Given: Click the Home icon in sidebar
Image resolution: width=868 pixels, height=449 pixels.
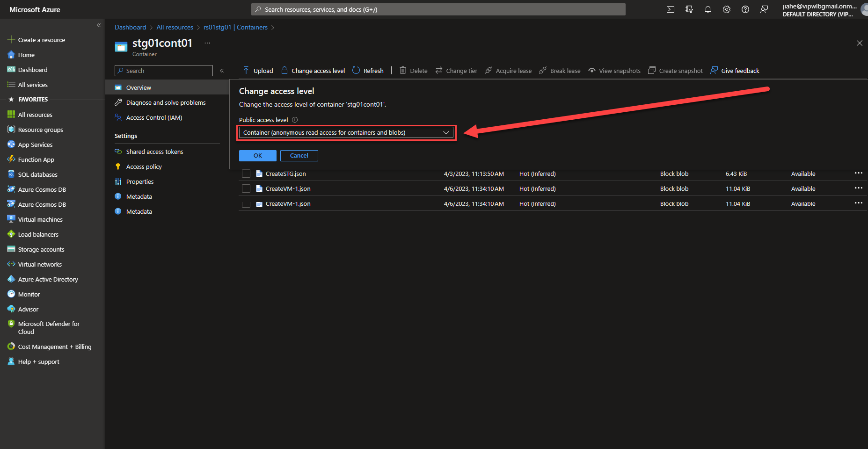Looking at the screenshot, I should [11, 55].
